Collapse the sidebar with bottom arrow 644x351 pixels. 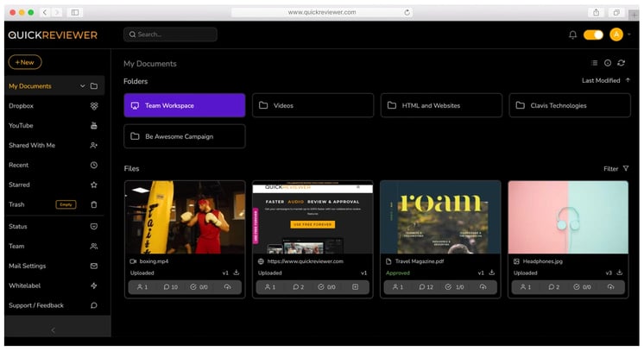coord(54,329)
